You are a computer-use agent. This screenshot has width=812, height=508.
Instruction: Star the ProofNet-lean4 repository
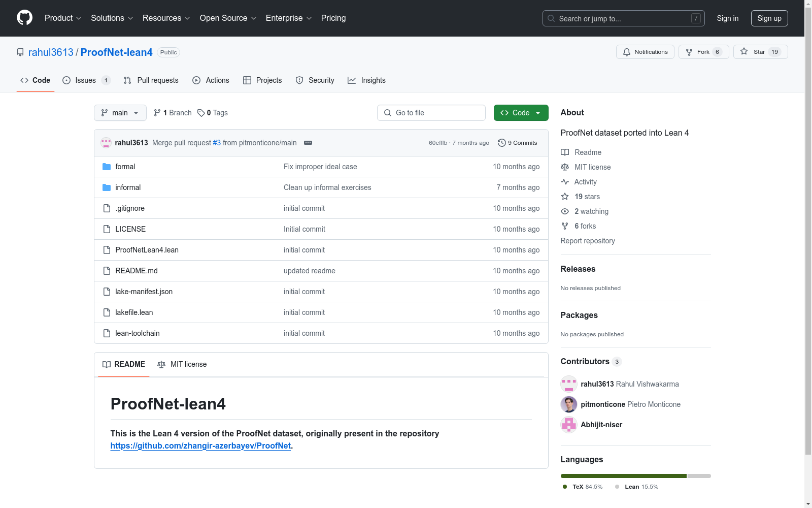pyautogui.click(x=761, y=52)
